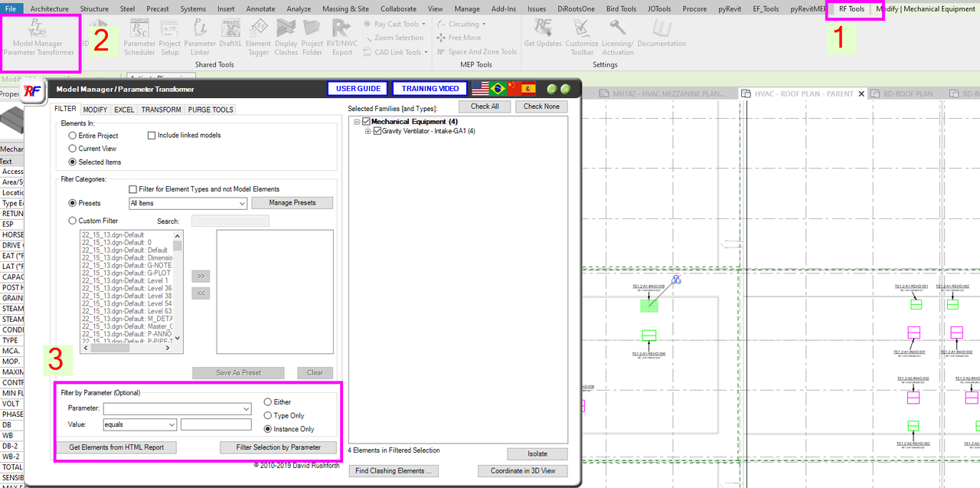The width and height of the screenshot is (980, 488).
Task: Close the HVAC - ROOF PLAN - PARENT tab
Action: coord(861,94)
